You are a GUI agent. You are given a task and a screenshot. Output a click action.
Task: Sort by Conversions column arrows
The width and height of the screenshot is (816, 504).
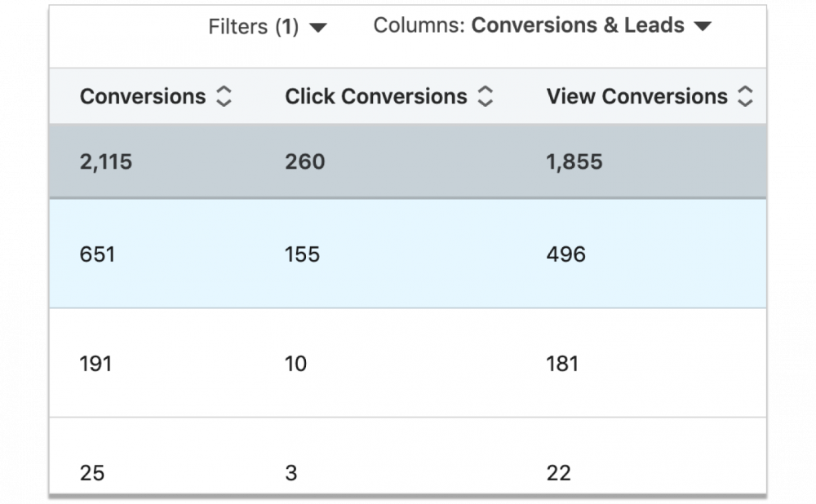coord(224,96)
